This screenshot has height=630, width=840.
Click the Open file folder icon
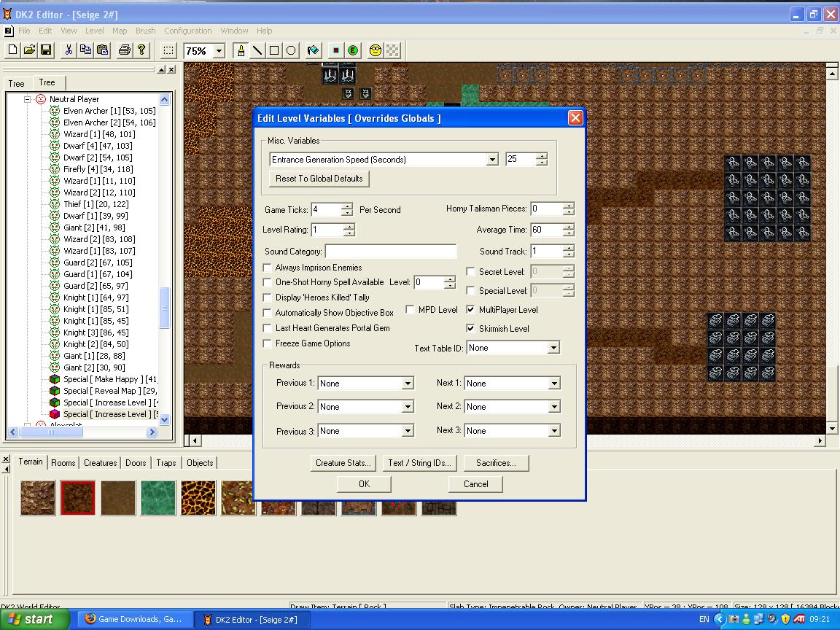(29, 50)
